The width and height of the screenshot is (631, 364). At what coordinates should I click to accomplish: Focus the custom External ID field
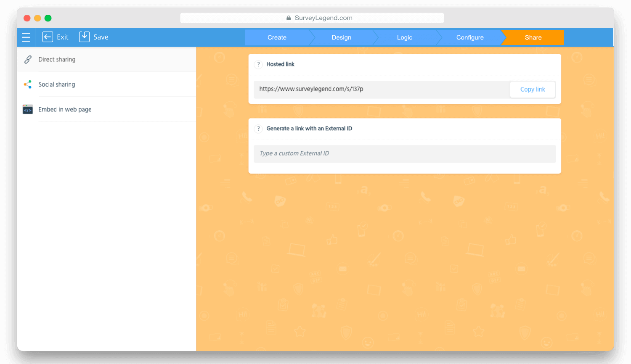pos(404,154)
